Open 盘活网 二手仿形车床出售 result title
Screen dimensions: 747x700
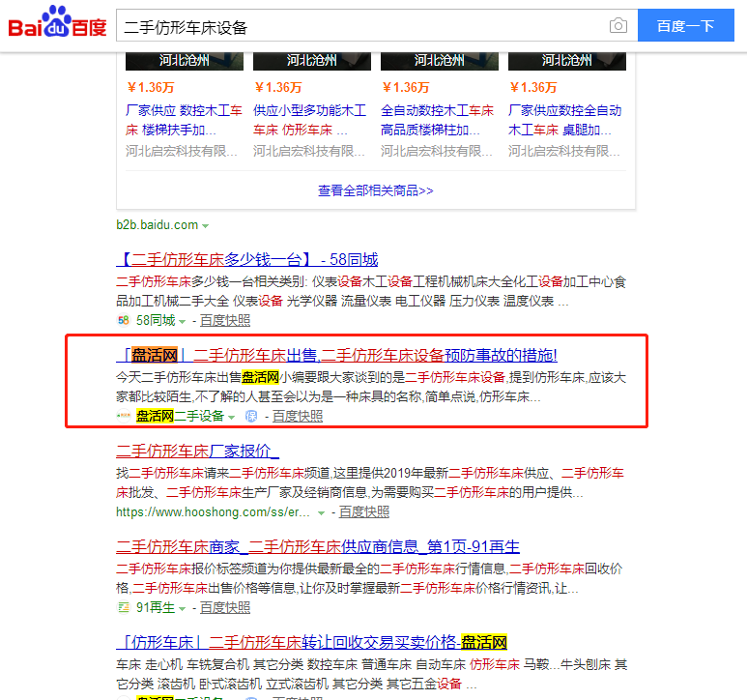(336, 356)
